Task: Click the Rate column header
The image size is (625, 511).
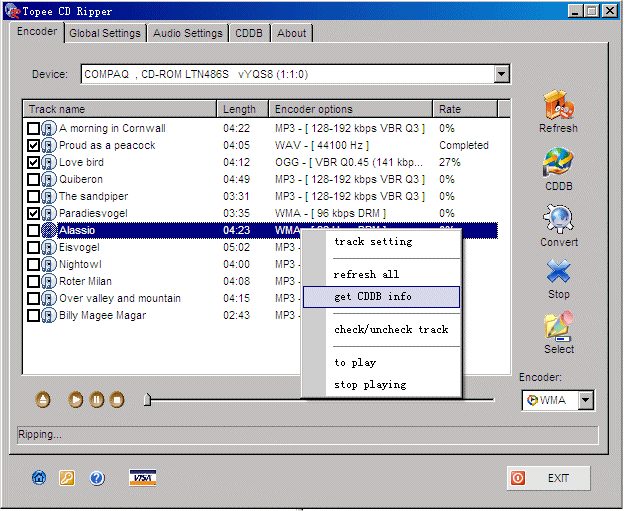Action: coord(465,109)
